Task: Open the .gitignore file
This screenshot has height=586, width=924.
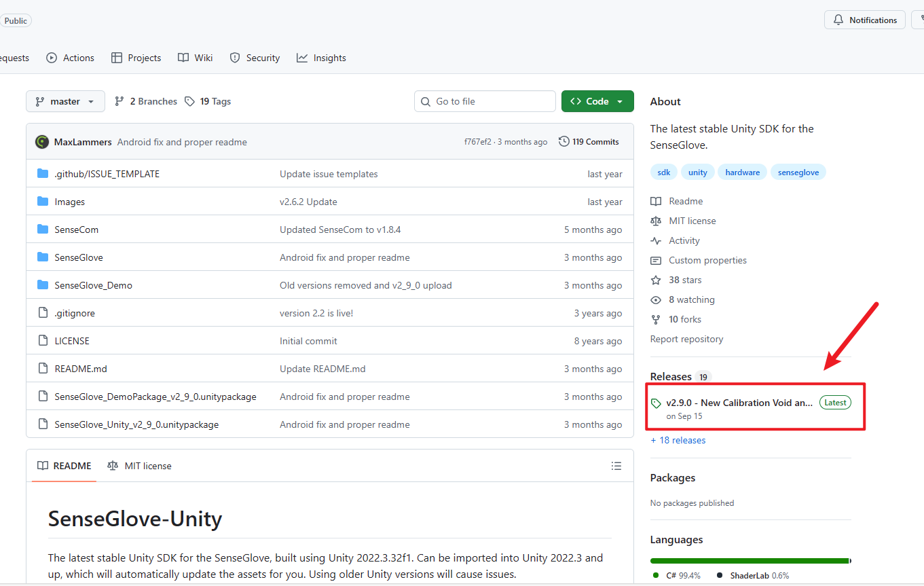Action: (x=75, y=313)
